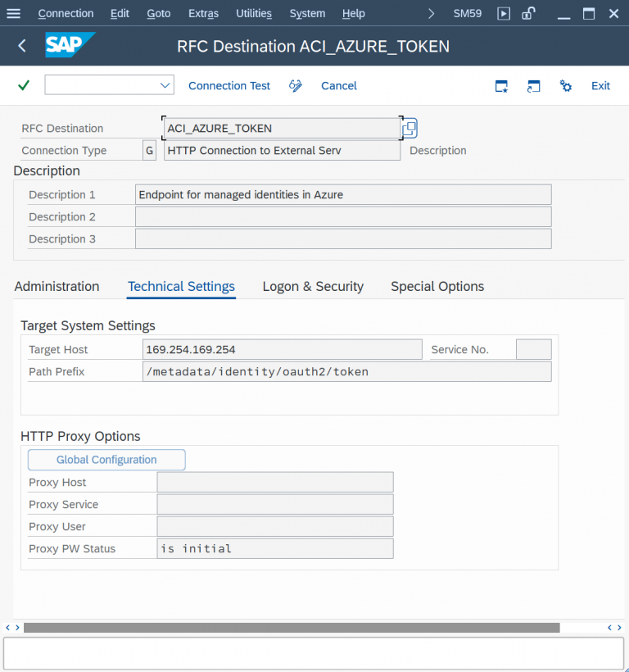Switch to the Special Options tab
The height and width of the screenshot is (672, 629).
tap(437, 286)
